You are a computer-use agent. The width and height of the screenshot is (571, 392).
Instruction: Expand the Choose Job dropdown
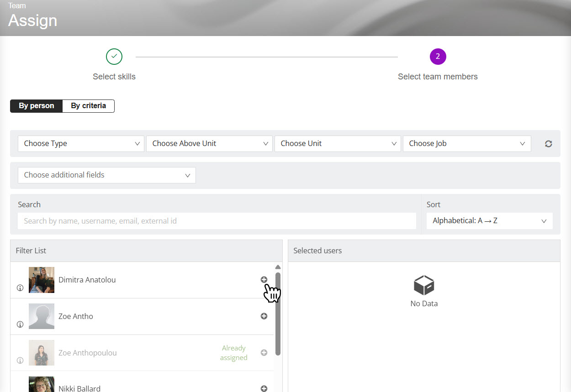(466, 143)
